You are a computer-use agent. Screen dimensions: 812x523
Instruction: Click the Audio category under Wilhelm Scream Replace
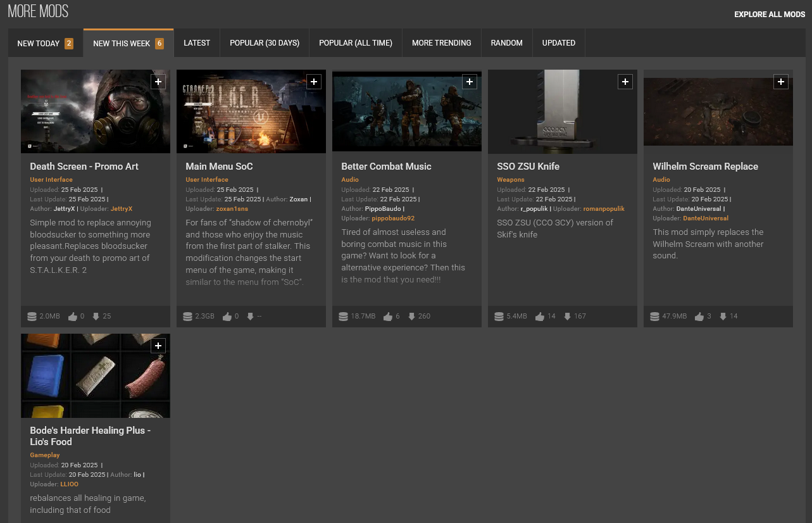coord(661,180)
